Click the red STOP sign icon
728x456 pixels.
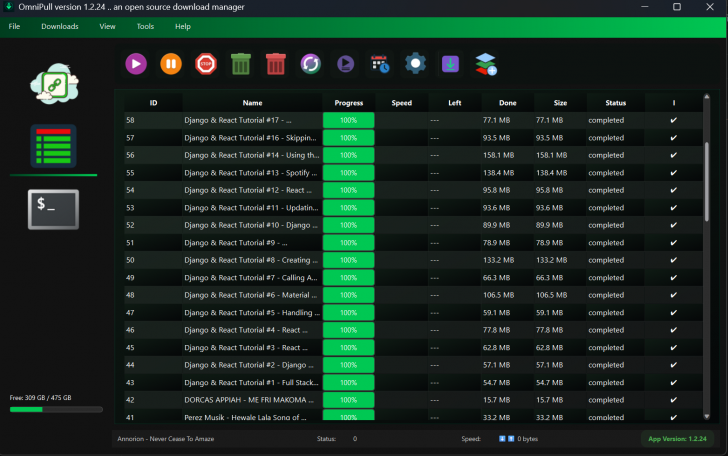(206, 64)
